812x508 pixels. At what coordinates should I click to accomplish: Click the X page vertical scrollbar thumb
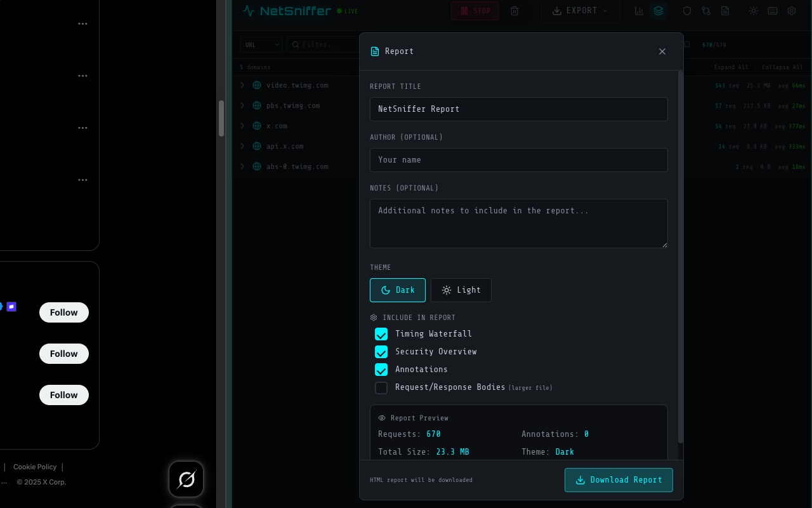(221, 118)
